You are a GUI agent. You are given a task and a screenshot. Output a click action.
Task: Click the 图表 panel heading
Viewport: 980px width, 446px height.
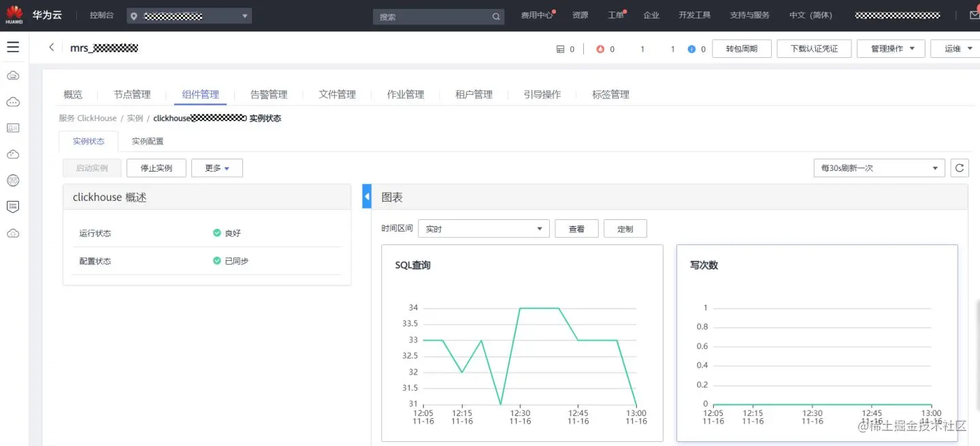[x=392, y=197]
